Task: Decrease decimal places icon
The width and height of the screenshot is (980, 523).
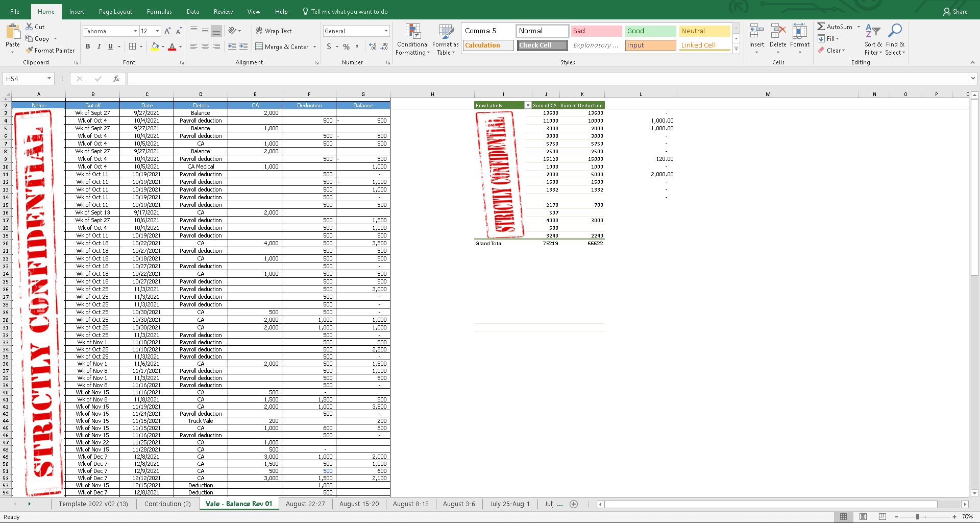Action: pos(384,46)
